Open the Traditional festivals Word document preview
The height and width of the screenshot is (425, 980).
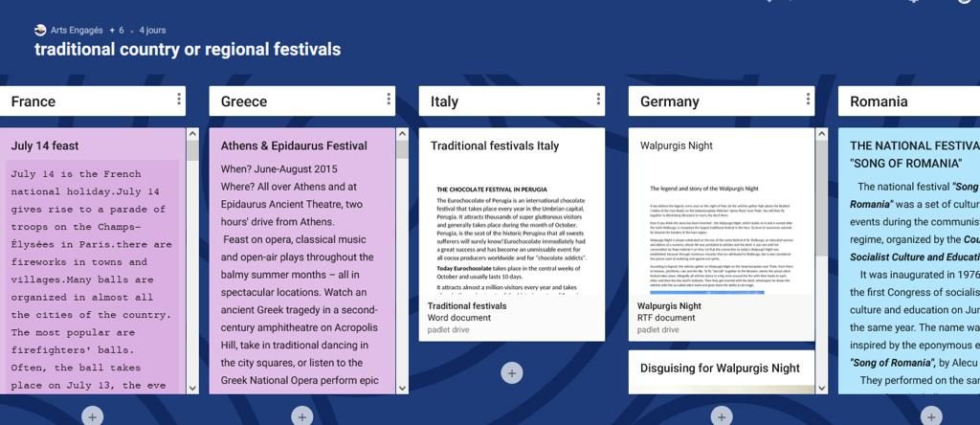pos(511,232)
